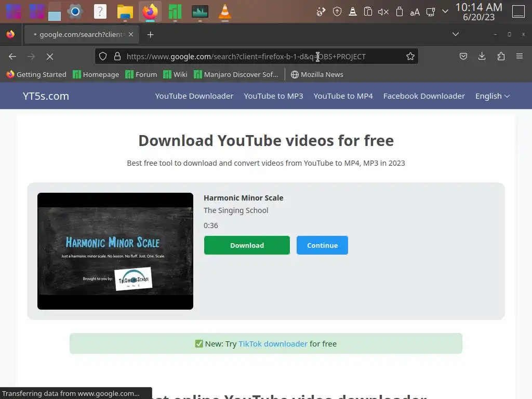Click the Harmonic Minor Scale video thumbnail
532x399 pixels.
pyautogui.click(x=115, y=251)
